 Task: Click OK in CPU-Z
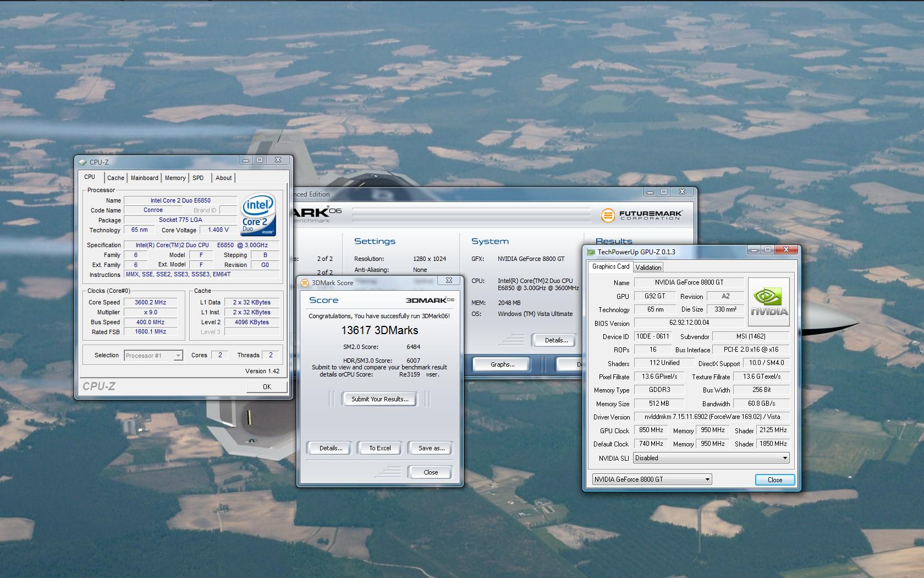coord(267,387)
